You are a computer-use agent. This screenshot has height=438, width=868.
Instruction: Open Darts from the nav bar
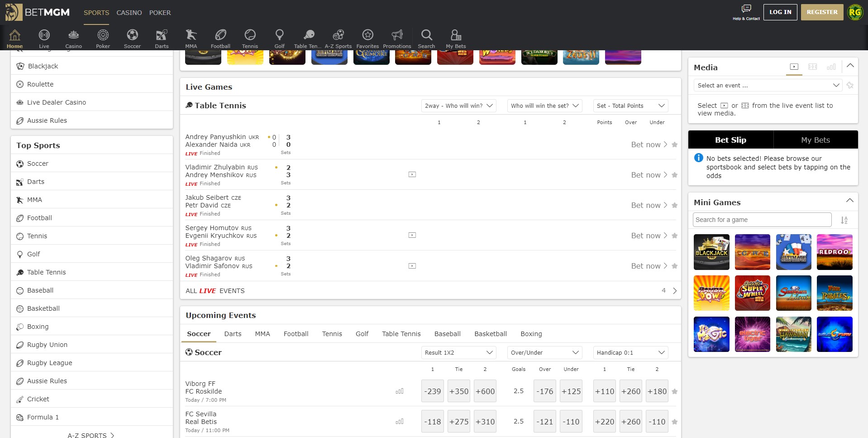[162, 38]
